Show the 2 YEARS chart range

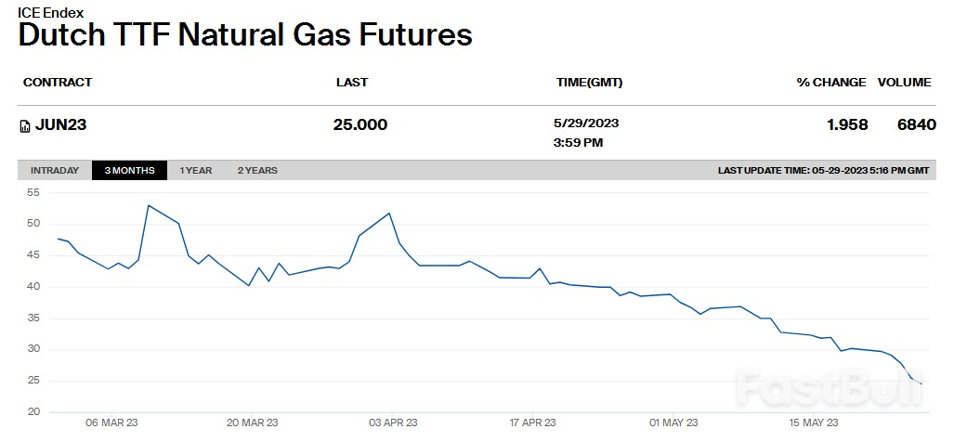[x=257, y=171]
